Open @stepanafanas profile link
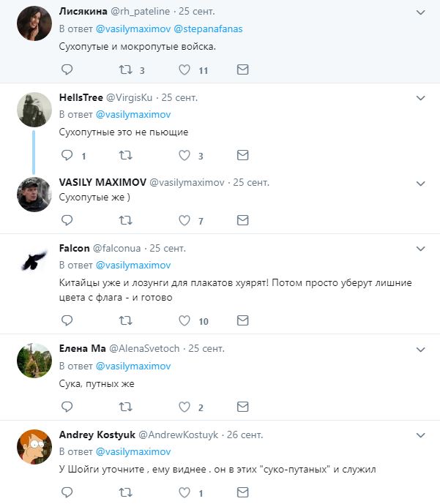Screen dimensions: 440x504 point(209,29)
